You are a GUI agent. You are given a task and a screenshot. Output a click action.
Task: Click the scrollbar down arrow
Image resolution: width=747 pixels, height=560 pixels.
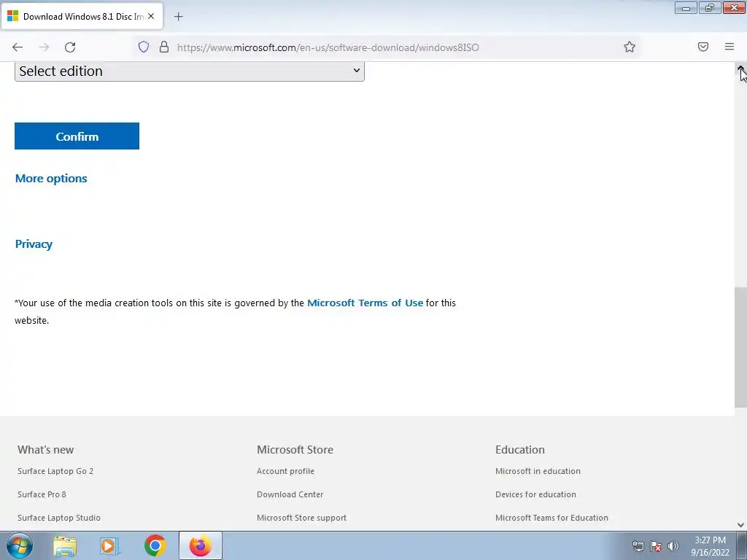click(741, 525)
